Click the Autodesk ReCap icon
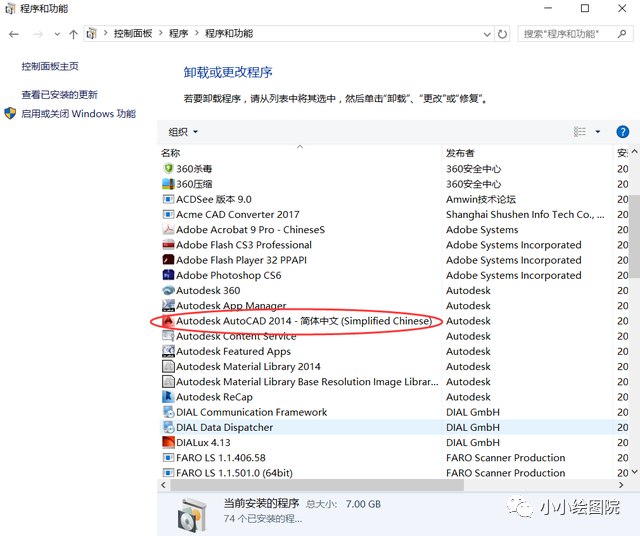 pyautogui.click(x=168, y=396)
